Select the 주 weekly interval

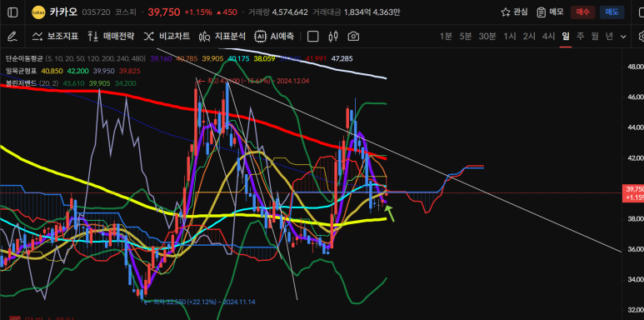coord(580,37)
